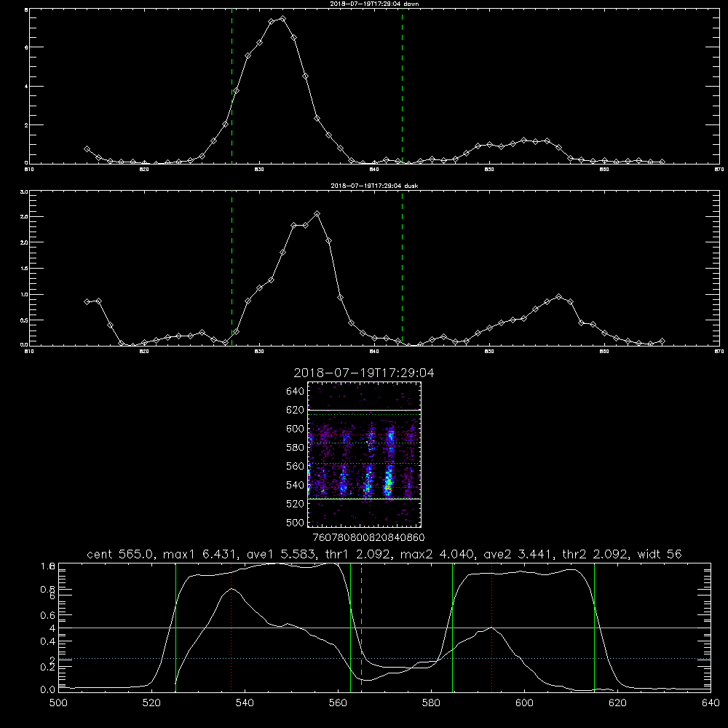Select the 'widt 56' statistic text
The image size is (728, 728).
[x=660, y=554]
